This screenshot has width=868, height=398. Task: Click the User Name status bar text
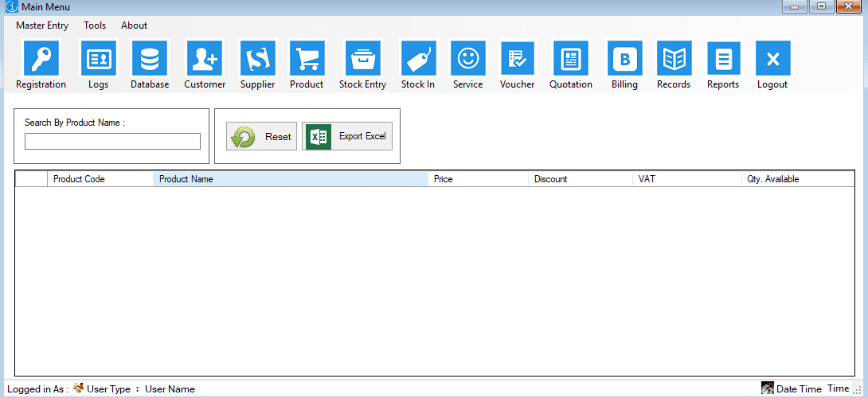tap(170, 389)
